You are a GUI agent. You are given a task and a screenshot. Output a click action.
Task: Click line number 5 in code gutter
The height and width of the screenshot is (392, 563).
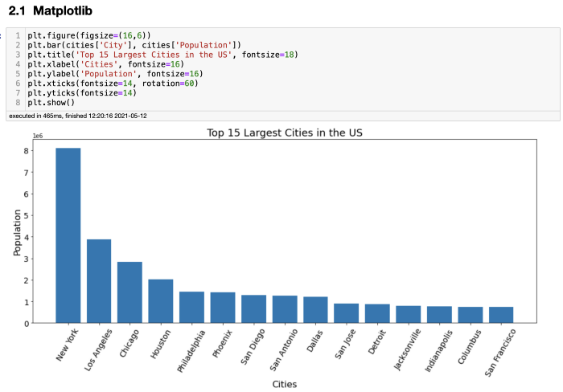(18, 74)
